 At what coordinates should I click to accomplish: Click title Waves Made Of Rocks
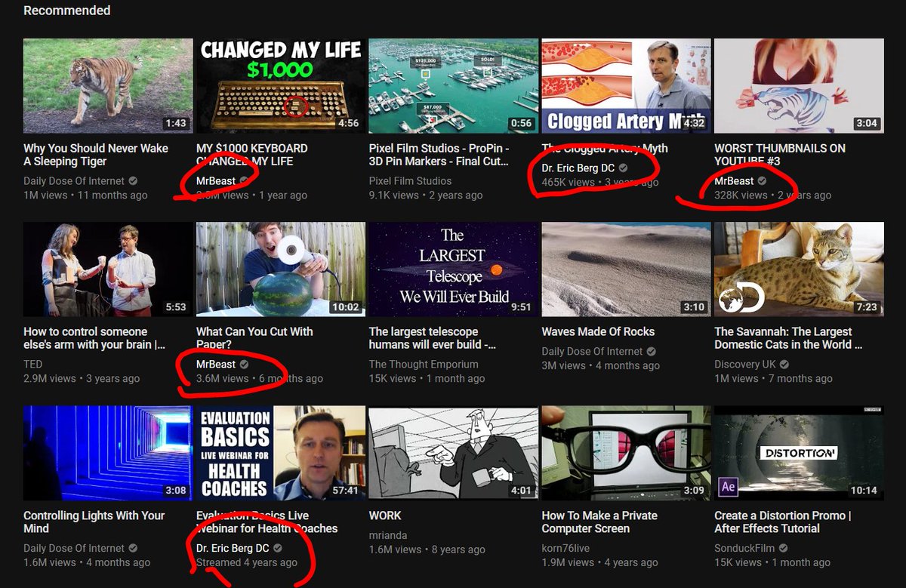[x=598, y=331]
